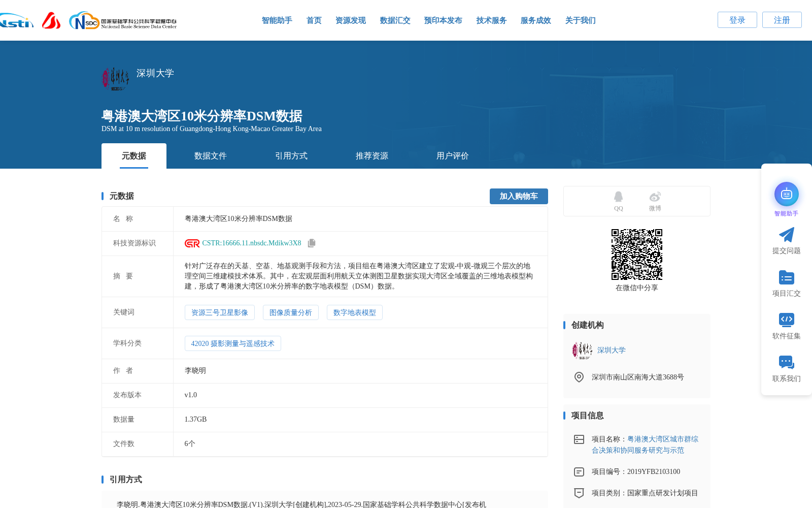The height and width of the screenshot is (508, 812).
Task: Switch to the 推荐资源 tab
Action: (x=372, y=156)
